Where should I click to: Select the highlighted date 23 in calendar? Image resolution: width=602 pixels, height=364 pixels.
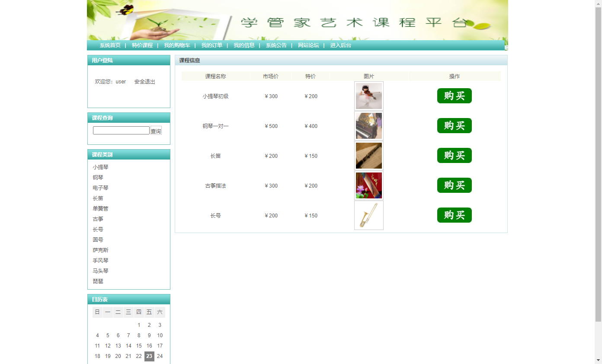point(149,356)
